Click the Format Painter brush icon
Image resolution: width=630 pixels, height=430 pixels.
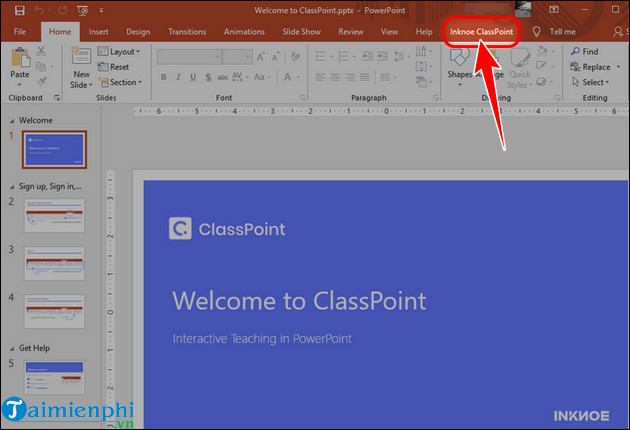click(x=41, y=82)
